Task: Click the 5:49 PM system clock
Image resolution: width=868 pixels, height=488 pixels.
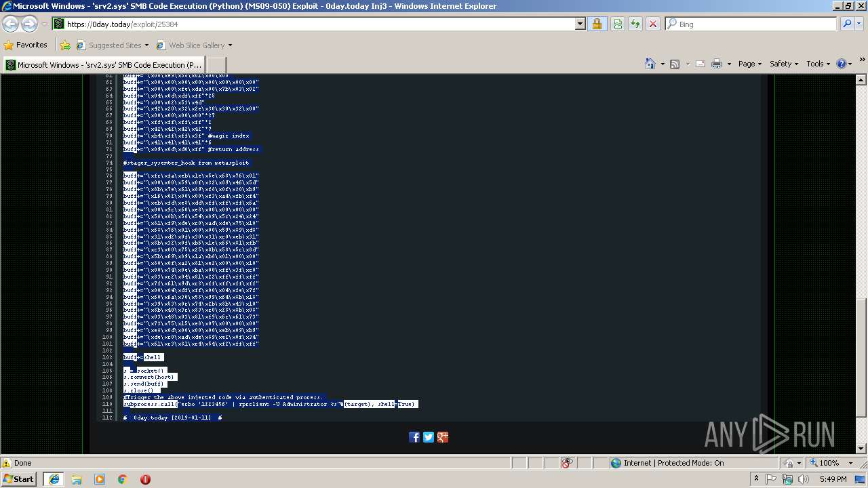Action: [x=833, y=479]
